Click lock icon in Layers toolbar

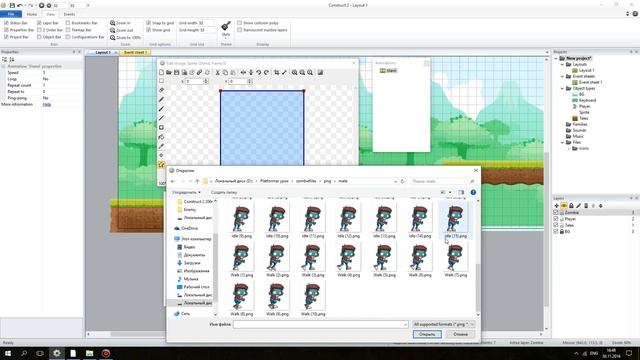click(x=571, y=206)
